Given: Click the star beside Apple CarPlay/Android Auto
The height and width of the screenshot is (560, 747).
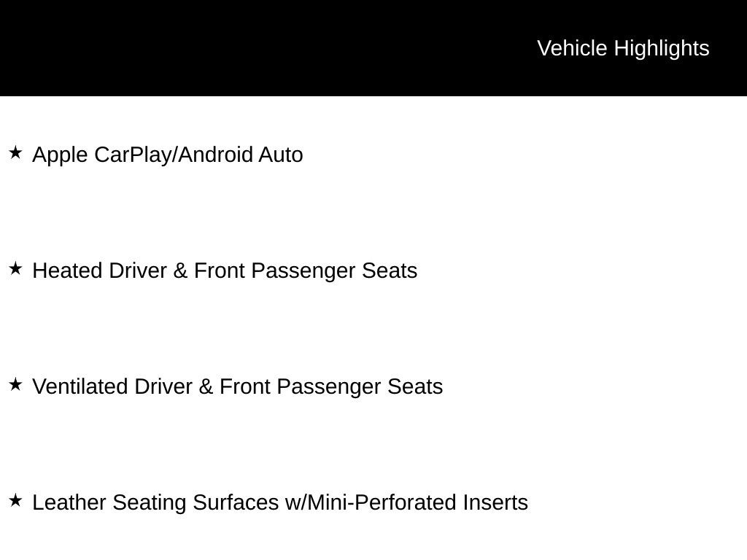Looking at the screenshot, I should 16,153.
